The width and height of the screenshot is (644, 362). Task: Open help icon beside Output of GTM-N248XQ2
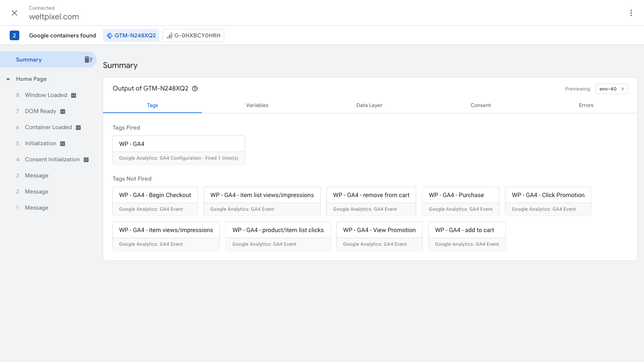click(x=195, y=88)
